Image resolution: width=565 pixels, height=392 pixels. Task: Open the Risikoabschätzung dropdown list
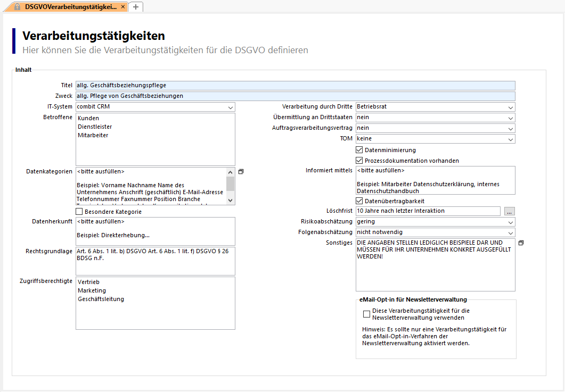[510, 222]
